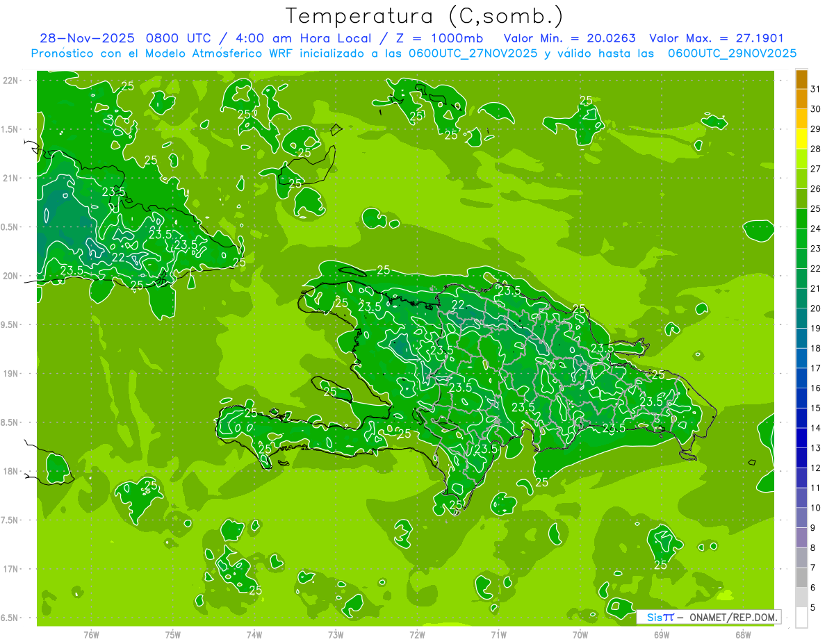The image size is (834, 644).
Task: Click the legend value "31"
Action: pyautogui.click(x=816, y=89)
